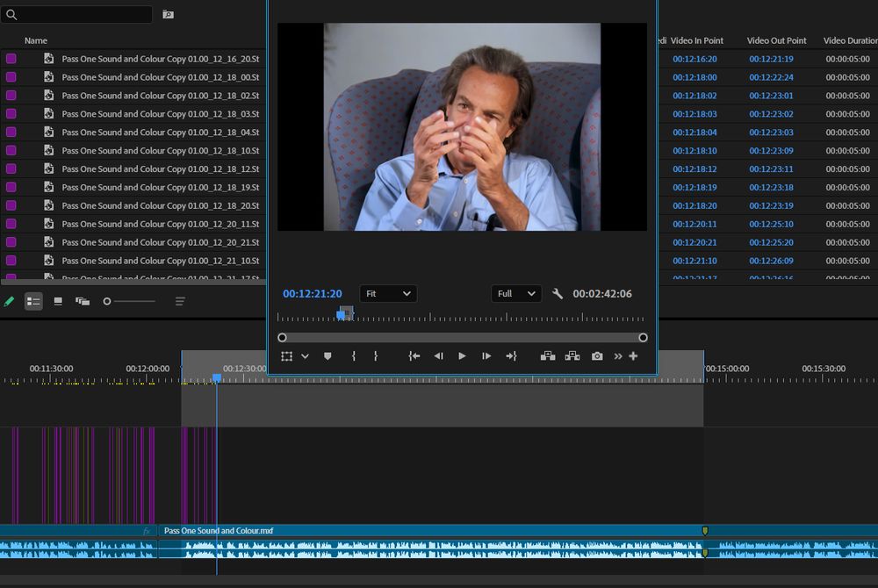Click In Point value 00:12:16:20
This screenshot has height=588, width=878.
694,59
